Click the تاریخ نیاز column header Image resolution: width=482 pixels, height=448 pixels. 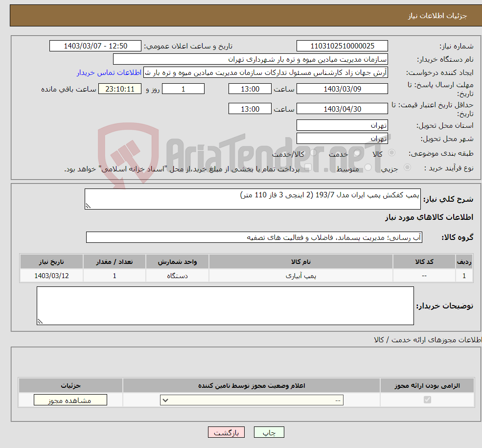coord(51,261)
